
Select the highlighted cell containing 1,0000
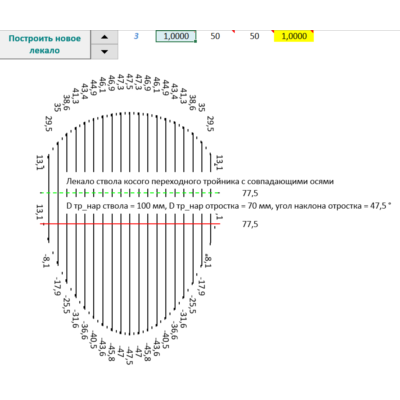[176, 36]
